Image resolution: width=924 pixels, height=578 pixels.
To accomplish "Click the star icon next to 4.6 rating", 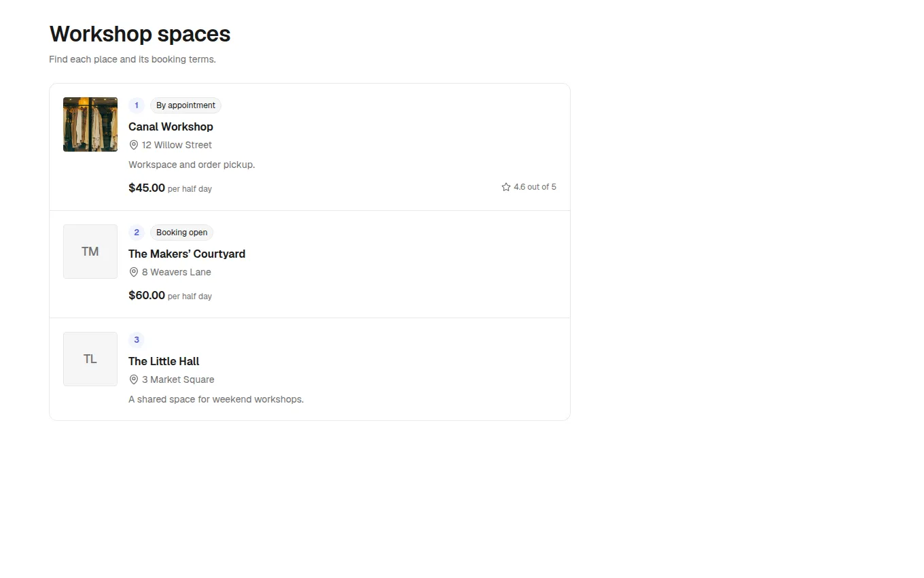I will coord(506,187).
